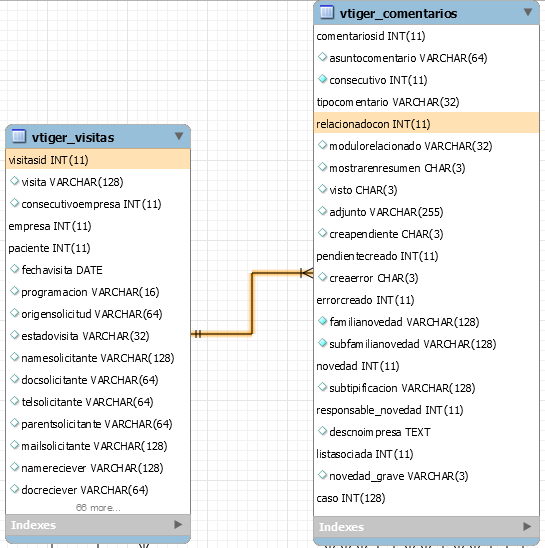The width and height of the screenshot is (545, 548).
Task: Expand Indexes section of vtiger_comentarios
Action: 527,526
